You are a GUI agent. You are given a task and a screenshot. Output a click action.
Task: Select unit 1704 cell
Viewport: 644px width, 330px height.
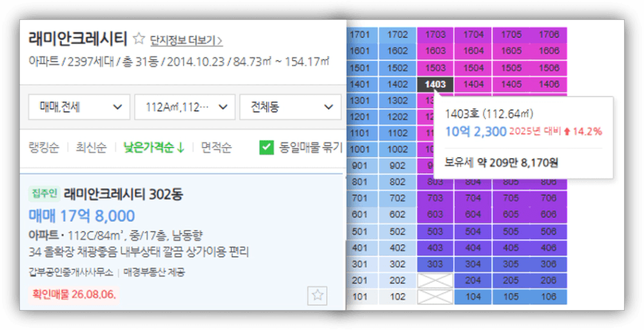click(473, 35)
